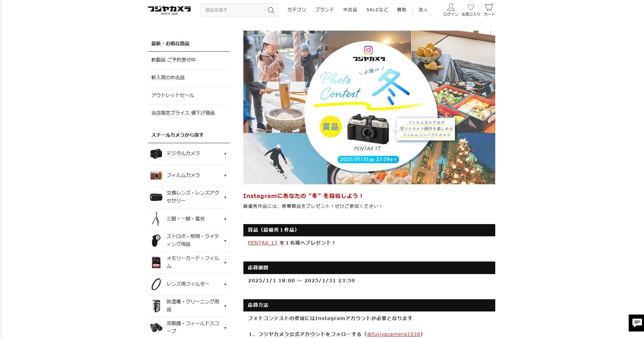Viewport: 644px width, 338px height.
Task: Click the memory card category icon
Action: pos(156,262)
